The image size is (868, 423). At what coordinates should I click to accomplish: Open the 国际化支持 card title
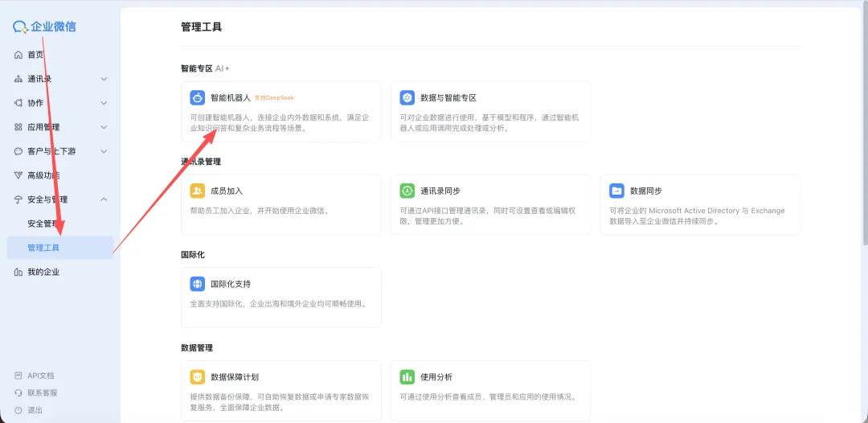[x=231, y=284]
